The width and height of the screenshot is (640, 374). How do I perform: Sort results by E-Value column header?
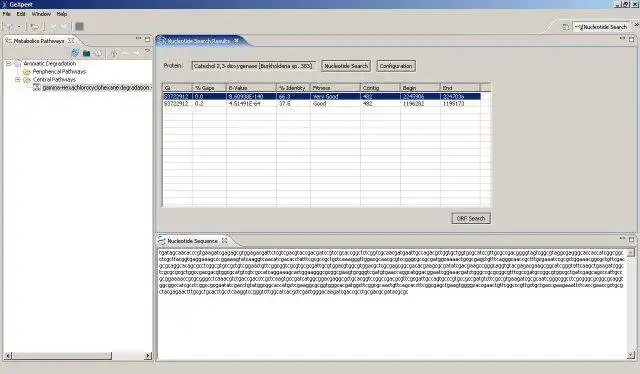click(251, 87)
